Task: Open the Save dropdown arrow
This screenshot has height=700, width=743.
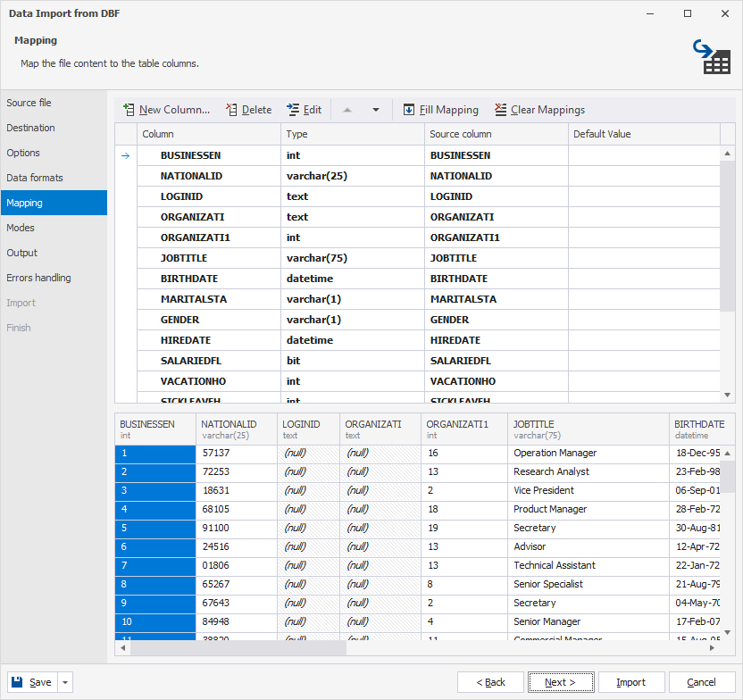Action: [x=65, y=682]
